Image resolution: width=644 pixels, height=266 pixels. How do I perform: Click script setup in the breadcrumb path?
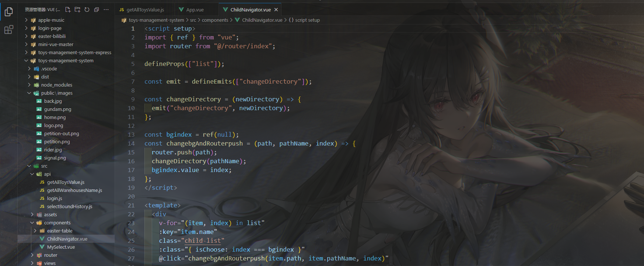(x=307, y=20)
